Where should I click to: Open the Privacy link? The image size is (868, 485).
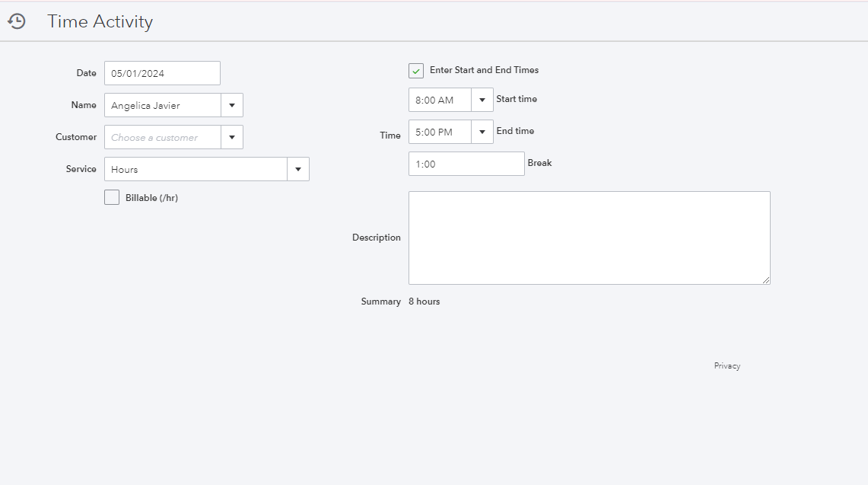(727, 366)
